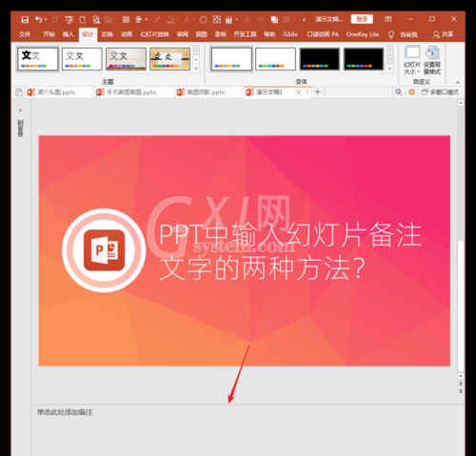Customize Quick Access Toolbar dropdown
Viewport: 476px width, 456px height.
(x=304, y=20)
